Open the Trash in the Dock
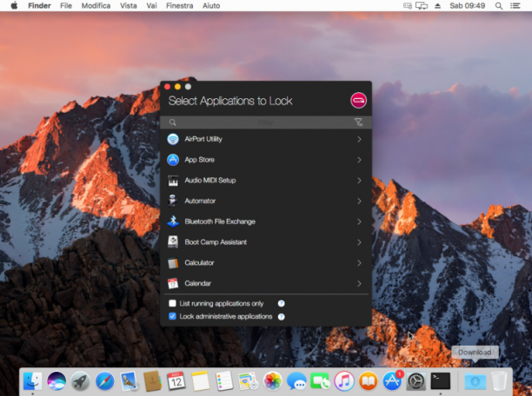Screen dimensions: 532x396 coord(499,380)
